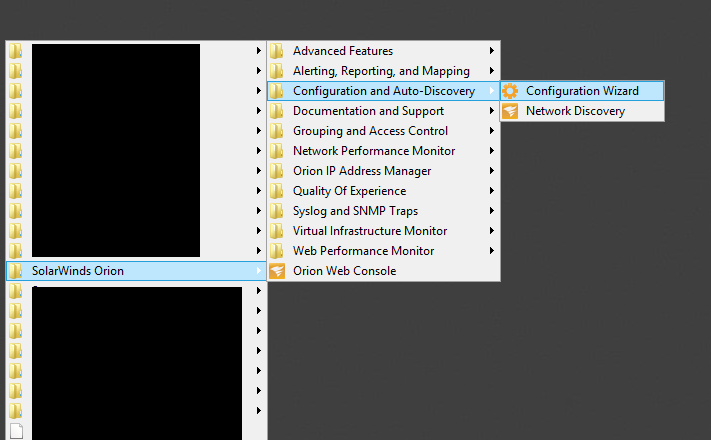Click folder icon beside Network Performance Monitor
This screenshot has width=711, height=440.
click(277, 151)
